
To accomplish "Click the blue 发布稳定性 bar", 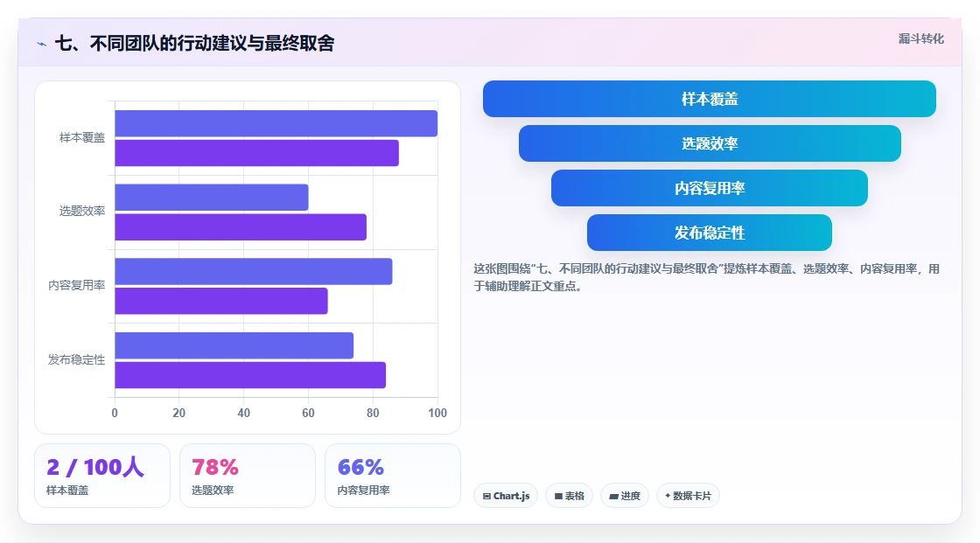I will (x=234, y=345).
